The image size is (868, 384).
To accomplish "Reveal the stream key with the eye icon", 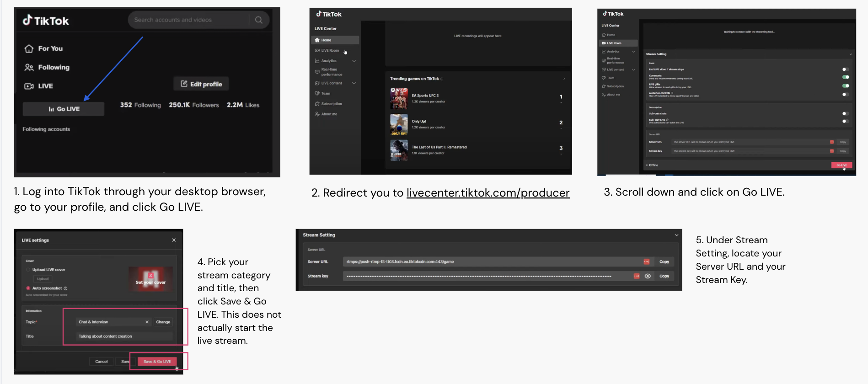I will (x=648, y=276).
